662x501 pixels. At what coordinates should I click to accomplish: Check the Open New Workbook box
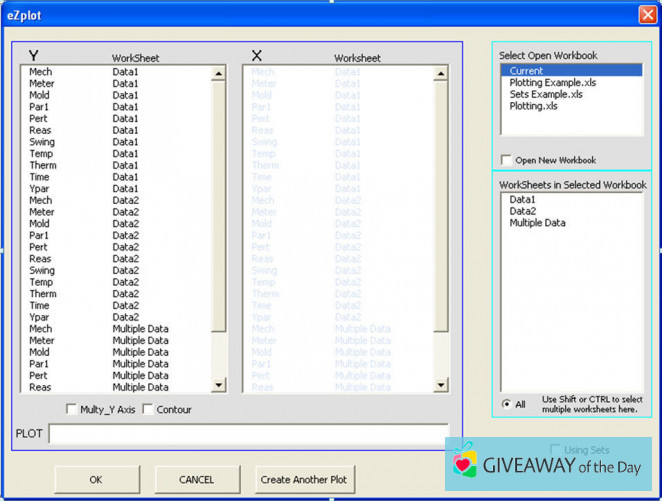click(507, 160)
